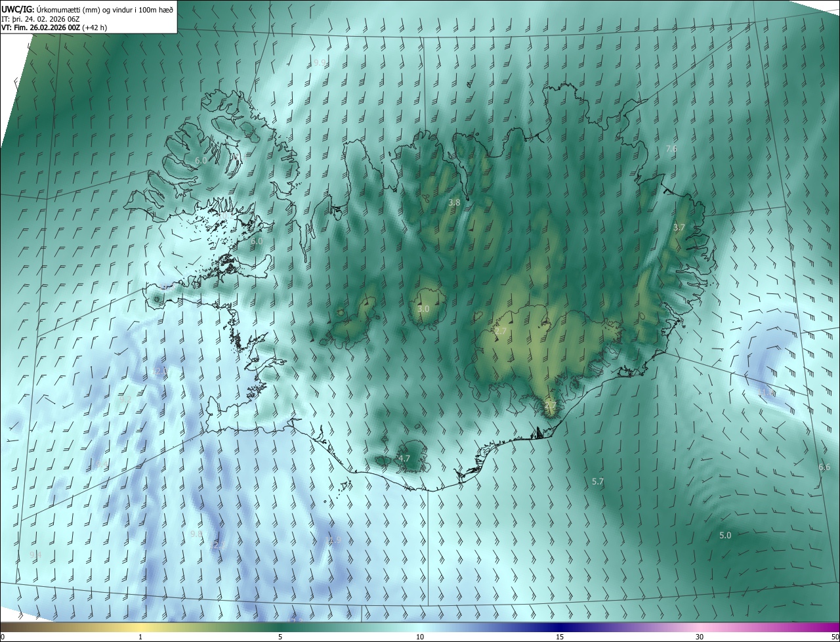Click the colour scale tick label '0'
Viewport: 840px width, 642px height.
pyautogui.click(x=3, y=637)
